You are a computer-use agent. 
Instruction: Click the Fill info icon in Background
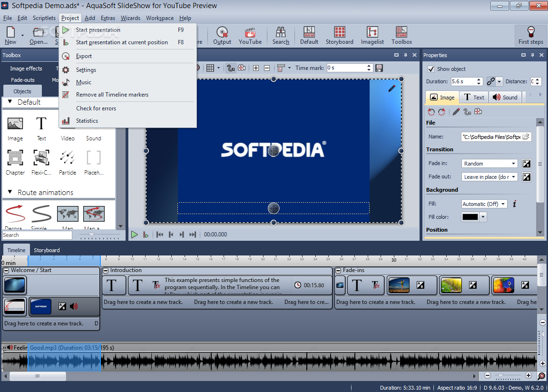[514, 204]
